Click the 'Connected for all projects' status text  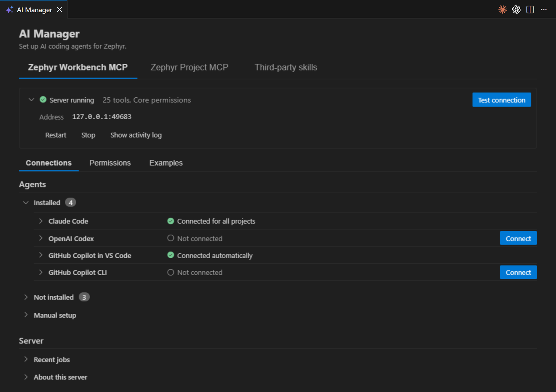point(216,221)
